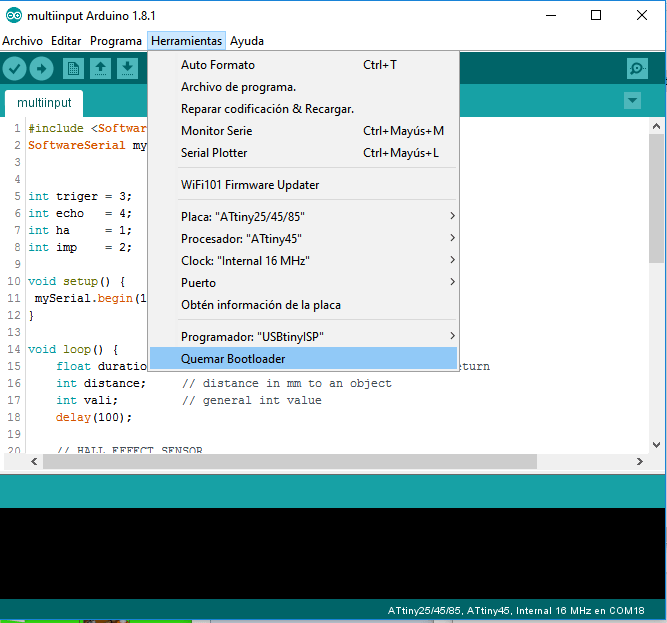Click 'void setup() {' line
Screen dimensions: 667x623
77,282
